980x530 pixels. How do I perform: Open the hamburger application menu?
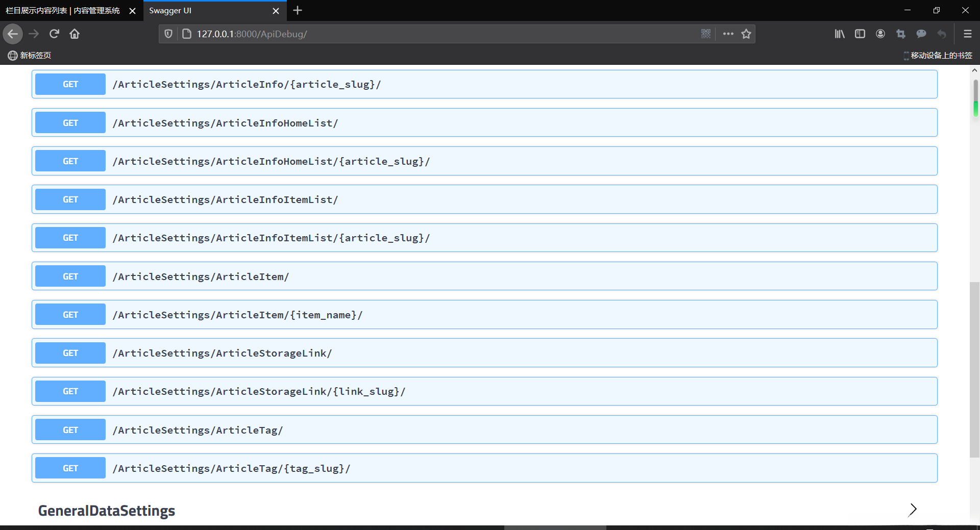pyautogui.click(x=967, y=34)
